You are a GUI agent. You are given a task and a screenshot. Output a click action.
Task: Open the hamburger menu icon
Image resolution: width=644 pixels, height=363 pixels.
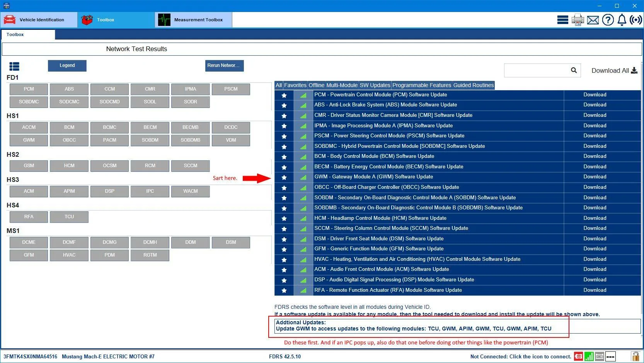[x=562, y=20]
